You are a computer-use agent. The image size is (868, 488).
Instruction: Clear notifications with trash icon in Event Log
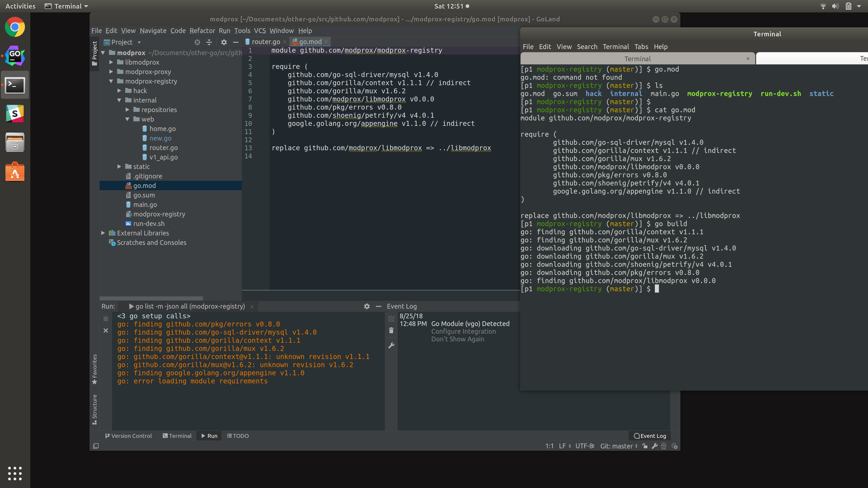tap(391, 330)
